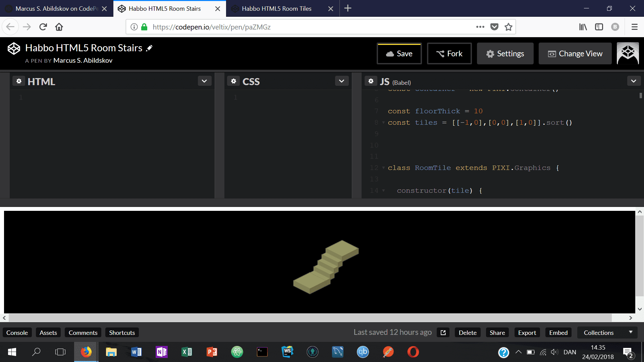Expand HTML editor dropdown chevron

204,81
